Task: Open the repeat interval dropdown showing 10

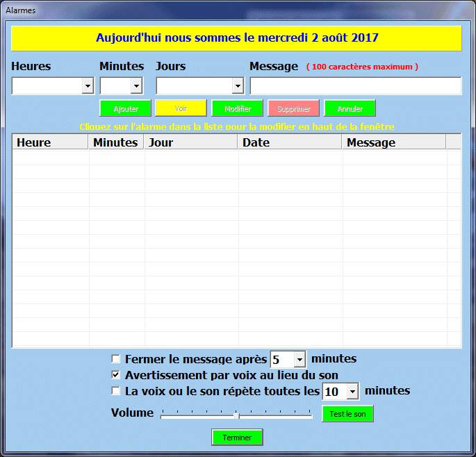Action: coord(352,392)
